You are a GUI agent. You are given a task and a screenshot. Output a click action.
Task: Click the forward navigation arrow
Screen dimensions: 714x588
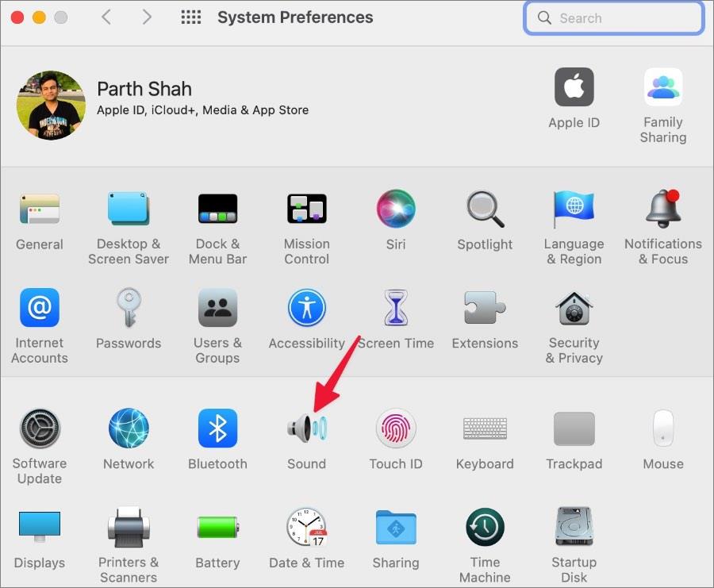tap(147, 17)
